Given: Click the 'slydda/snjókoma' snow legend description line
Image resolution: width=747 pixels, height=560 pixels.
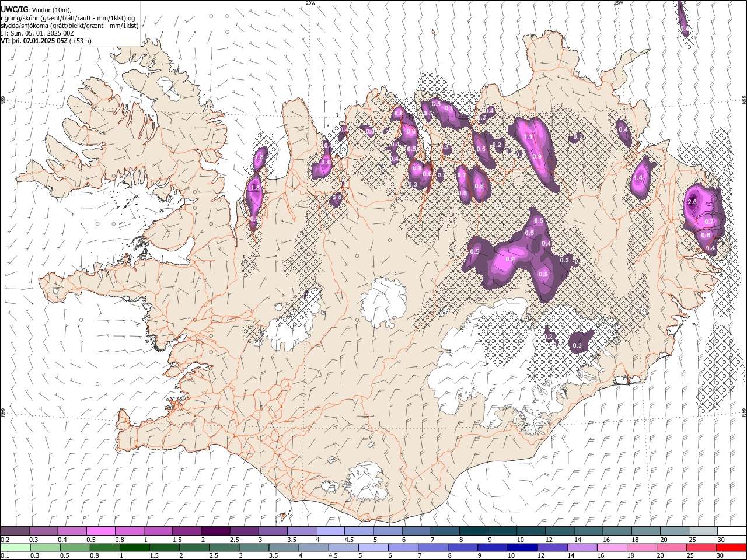Looking at the screenshot, I should [x=69, y=26].
